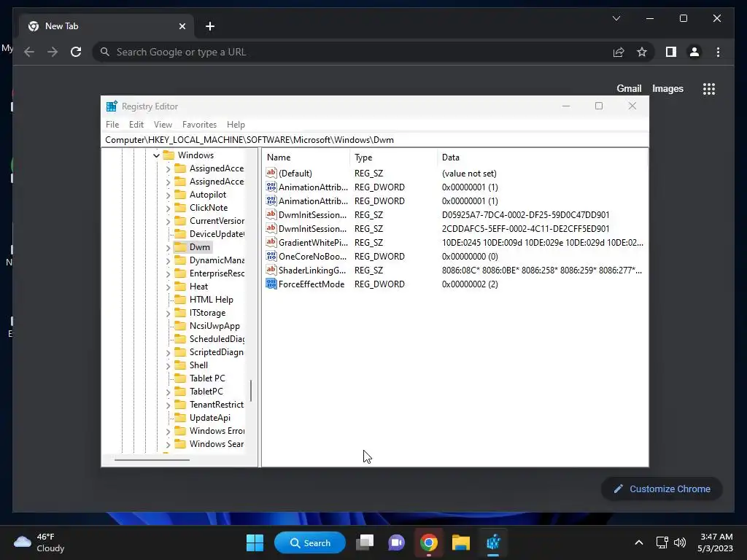The width and height of the screenshot is (747, 560).
Task: Open Chrome profile menu
Action: [x=694, y=52]
